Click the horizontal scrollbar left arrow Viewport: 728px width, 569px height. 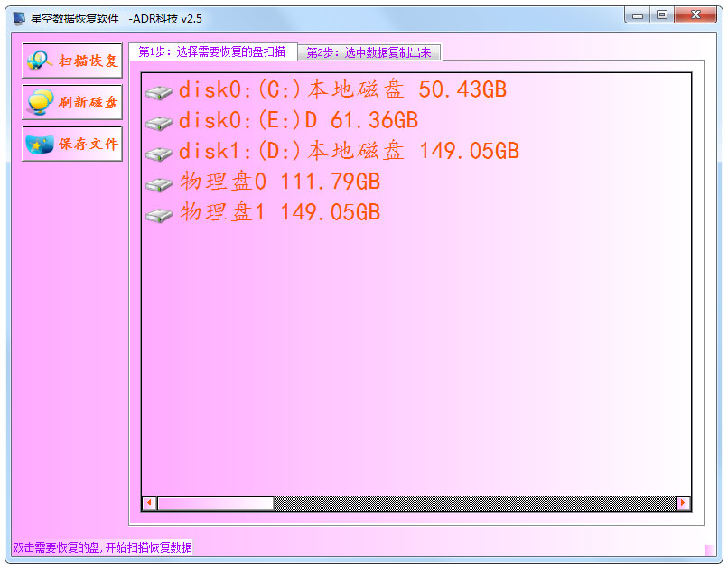pos(150,503)
